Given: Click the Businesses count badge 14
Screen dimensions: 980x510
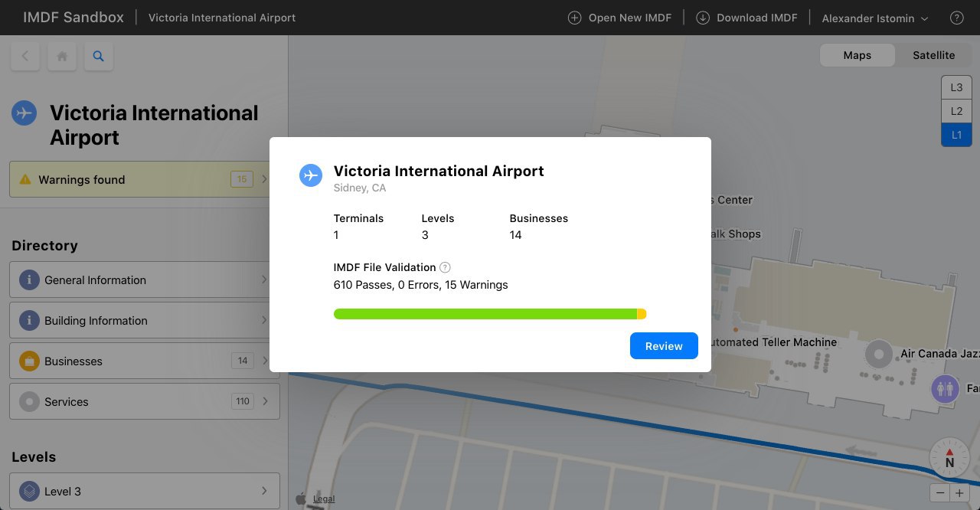Looking at the screenshot, I should pyautogui.click(x=243, y=361).
